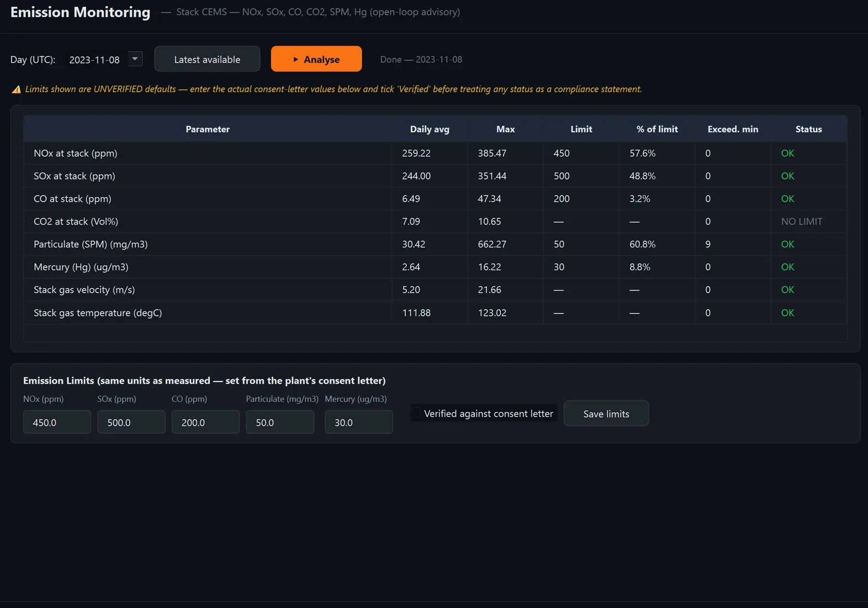Click the Parameter column header
Viewport: 868px width, 608px height.
tap(207, 129)
